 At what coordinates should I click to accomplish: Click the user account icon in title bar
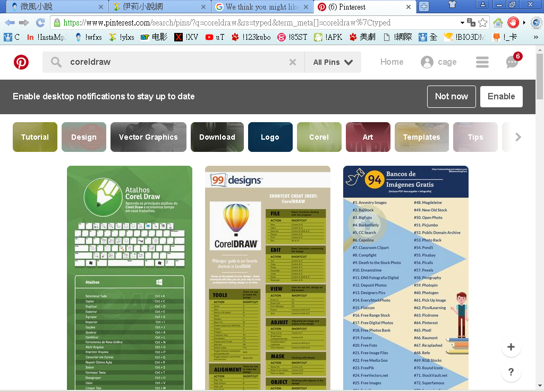482,4
